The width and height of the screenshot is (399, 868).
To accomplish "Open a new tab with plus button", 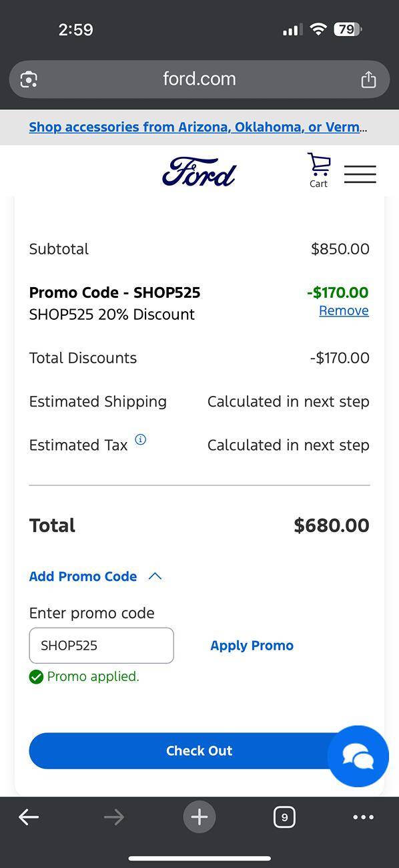I will click(x=199, y=817).
